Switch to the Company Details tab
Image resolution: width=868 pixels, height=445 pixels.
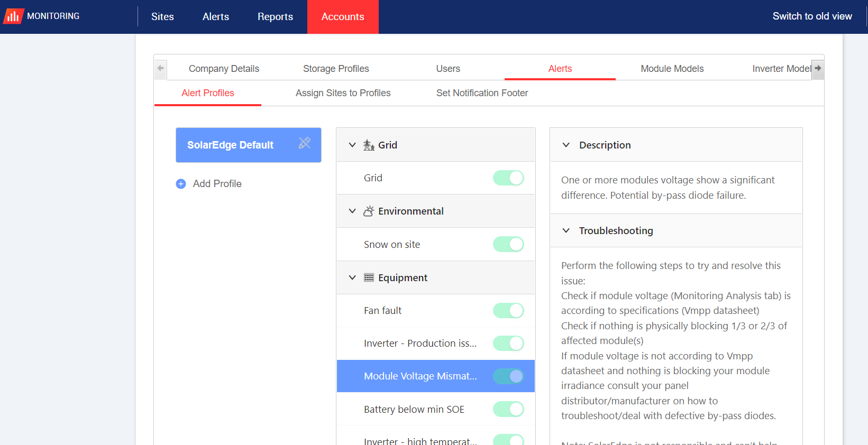[224, 69]
